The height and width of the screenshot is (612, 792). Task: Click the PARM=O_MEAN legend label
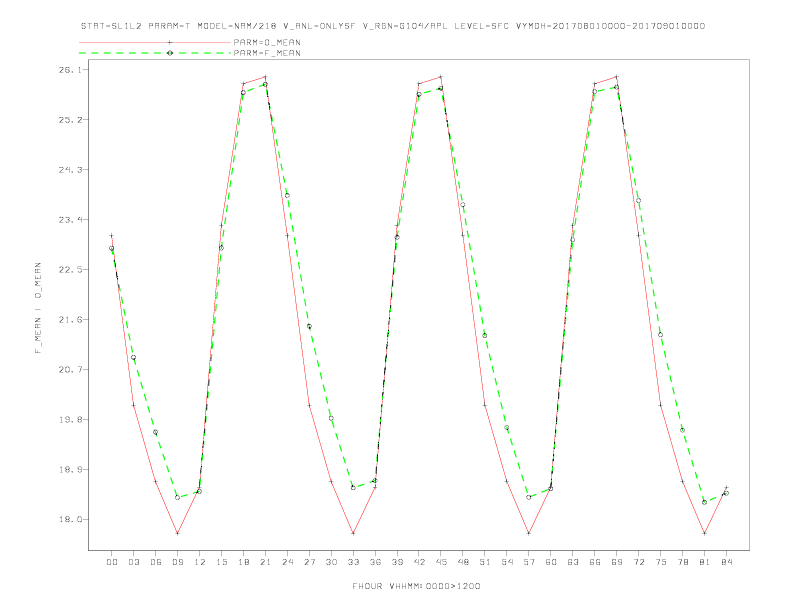click(x=267, y=42)
